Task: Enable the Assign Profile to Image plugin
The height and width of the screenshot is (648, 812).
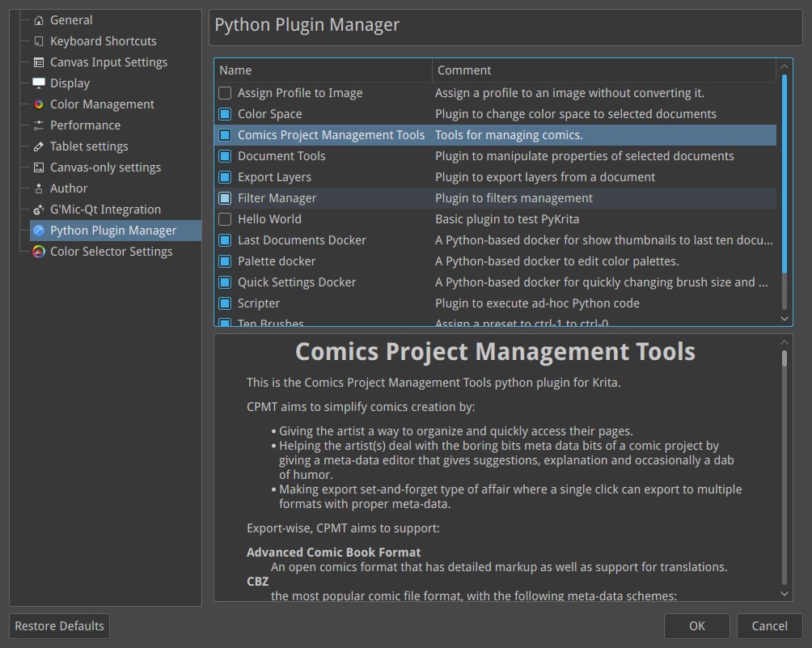Action: point(225,93)
